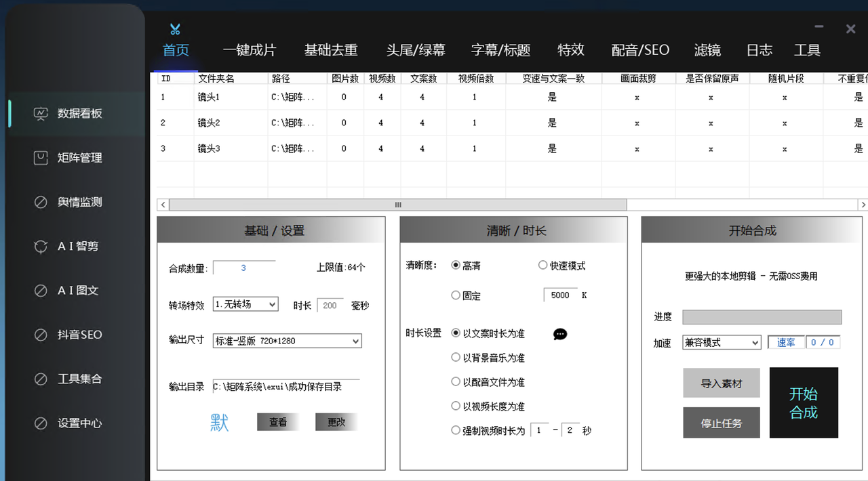Choose the 以背景音乐为准 duration option
Viewport: 868px width, 481px height.
(x=456, y=357)
